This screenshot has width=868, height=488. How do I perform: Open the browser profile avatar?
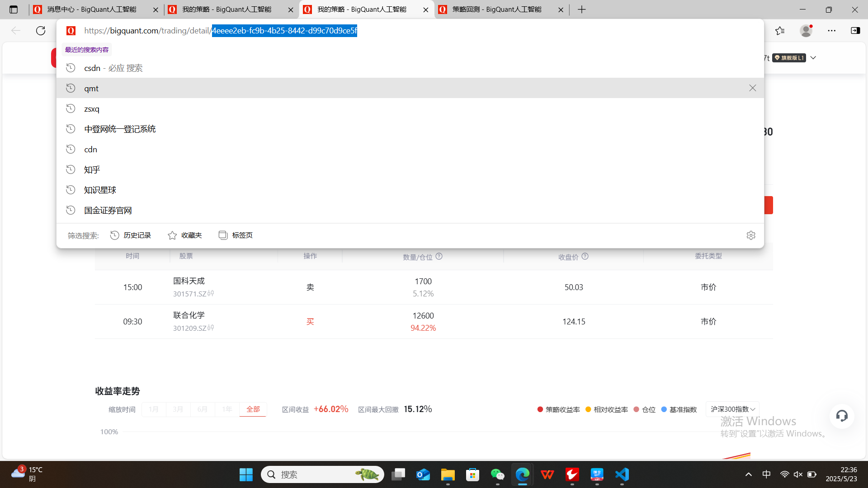click(x=806, y=31)
